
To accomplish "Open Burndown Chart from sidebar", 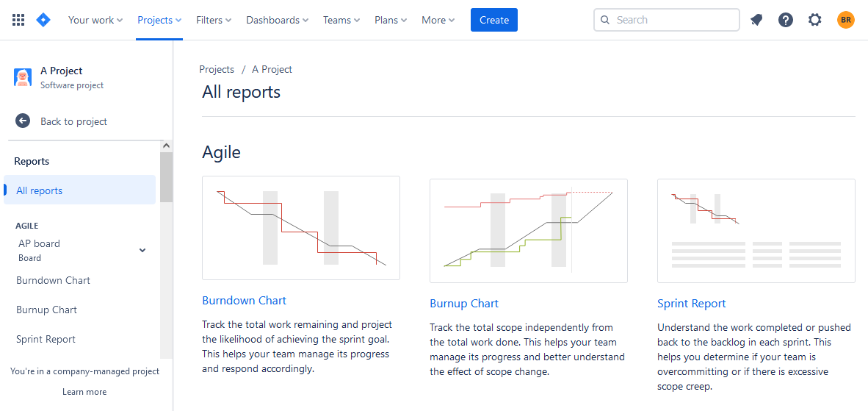I will pos(53,280).
